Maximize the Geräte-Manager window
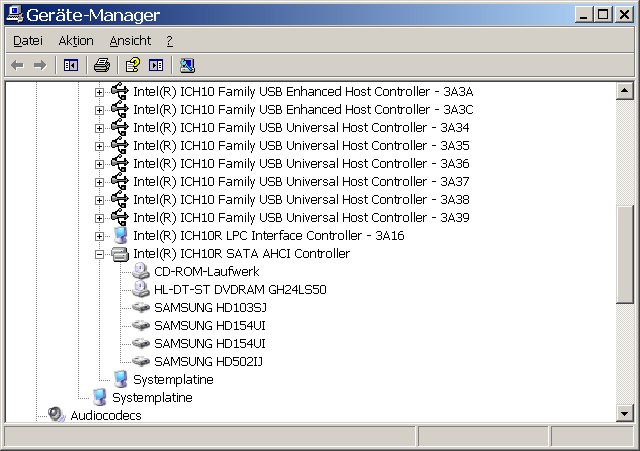Screen dimensions: 640x451 pos(603,15)
